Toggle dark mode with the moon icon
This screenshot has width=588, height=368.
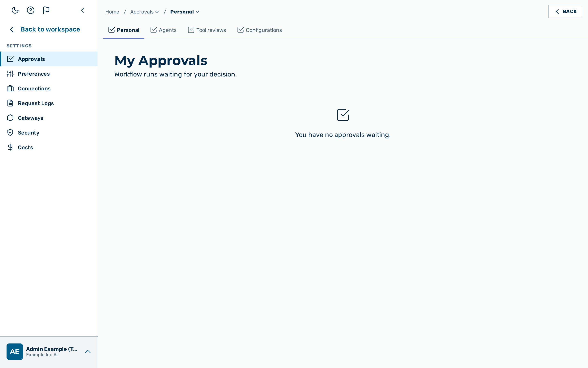pyautogui.click(x=15, y=10)
